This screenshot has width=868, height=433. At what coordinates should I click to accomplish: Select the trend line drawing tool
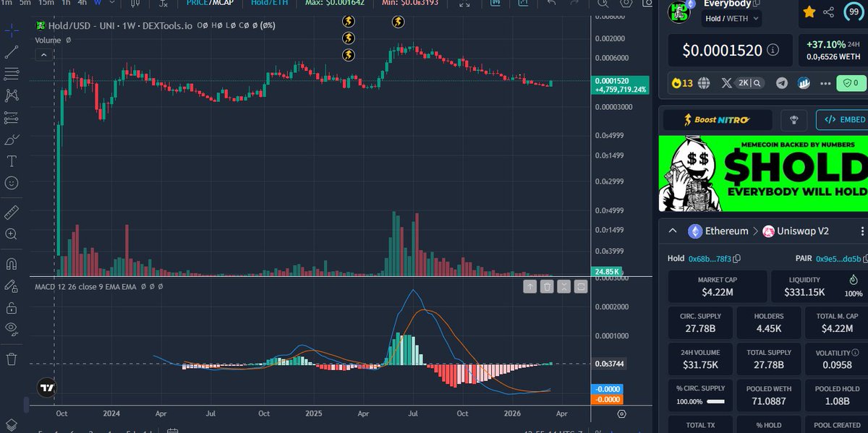pyautogui.click(x=11, y=52)
